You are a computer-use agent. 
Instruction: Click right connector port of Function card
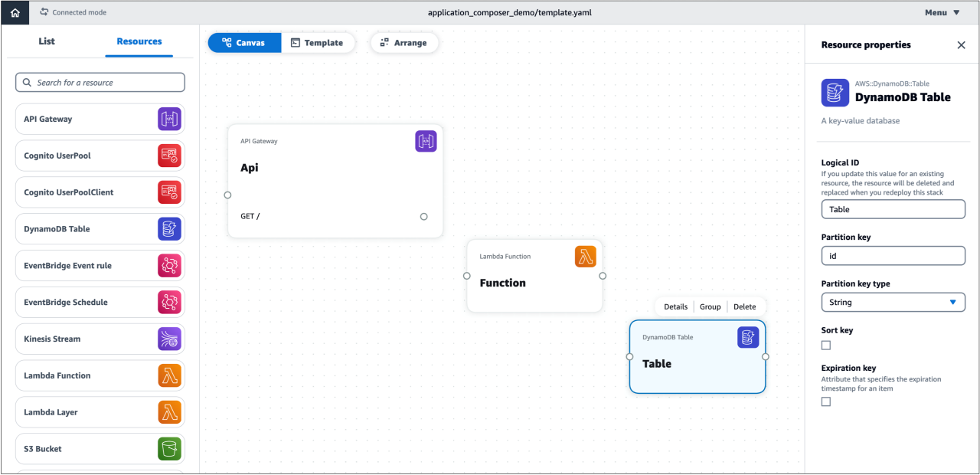pos(603,276)
